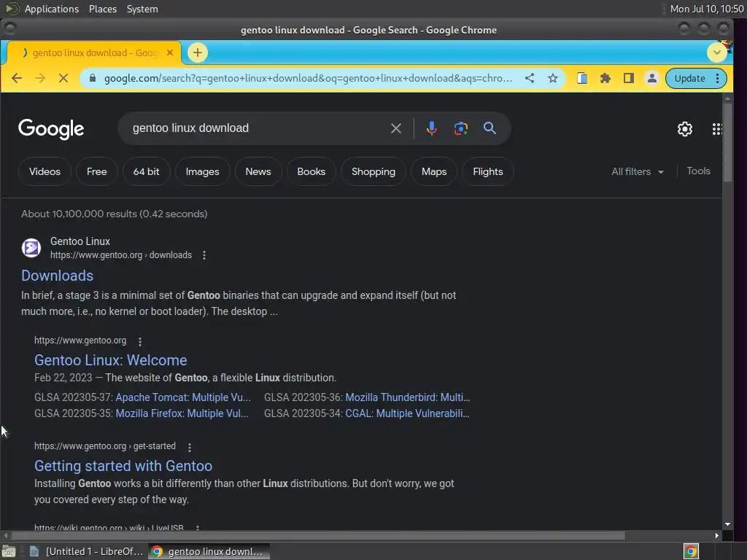747x560 pixels.
Task: Apply the 64 bit filter chip
Action: (x=146, y=171)
